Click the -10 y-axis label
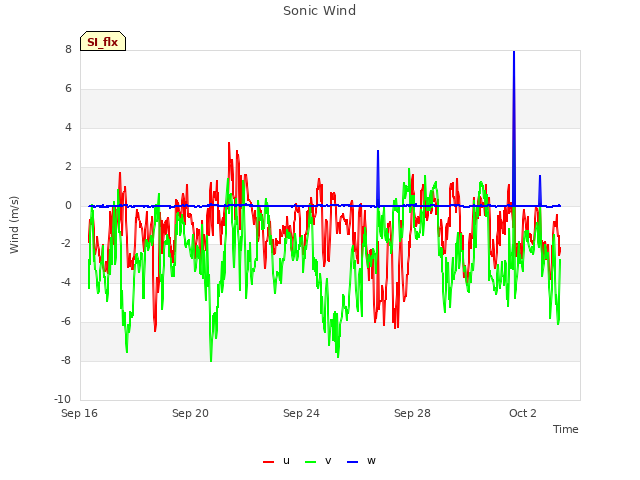The height and width of the screenshot is (480, 640). (x=62, y=399)
